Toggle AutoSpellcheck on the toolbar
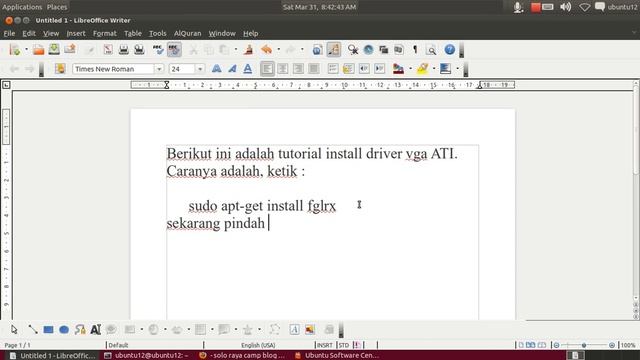Viewport: 640px width, 360px height. [174, 50]
